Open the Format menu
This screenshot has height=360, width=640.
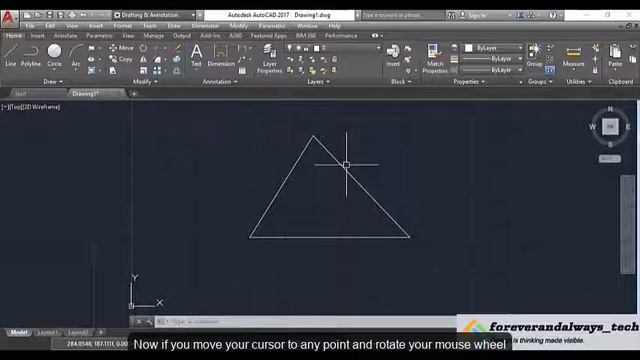pyautogui.click(x=122, y=26)
